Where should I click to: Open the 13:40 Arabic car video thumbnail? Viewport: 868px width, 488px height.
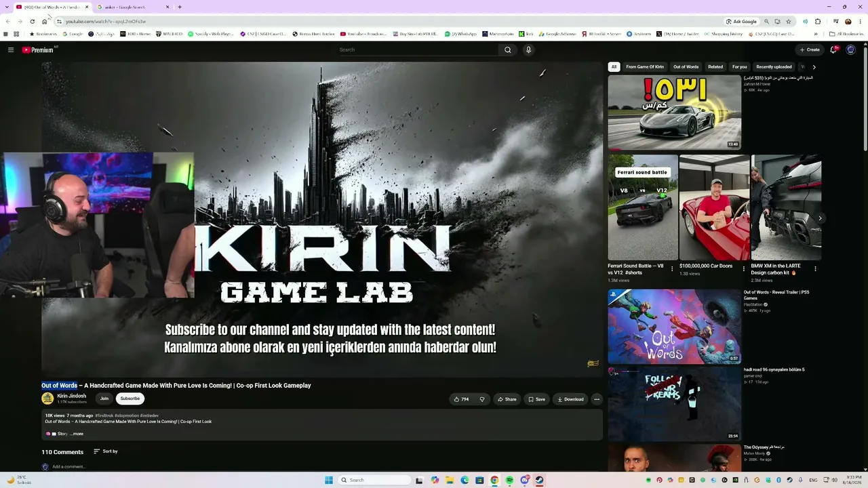coord(674,112)
